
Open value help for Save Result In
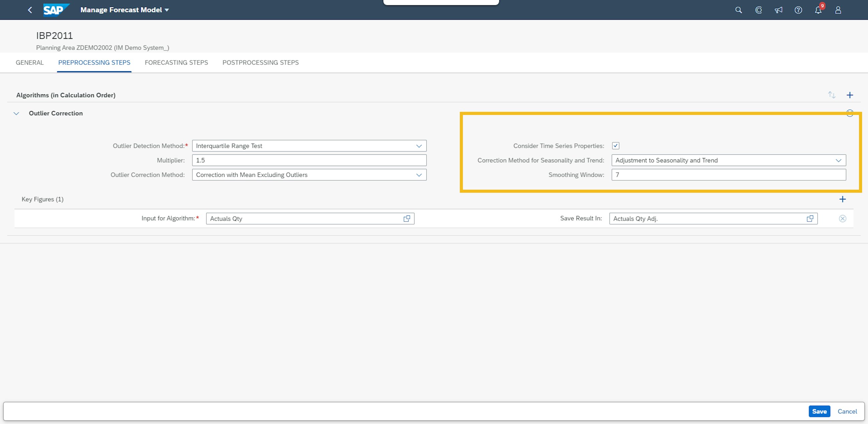pyautogui.click(x=810, y=219)
